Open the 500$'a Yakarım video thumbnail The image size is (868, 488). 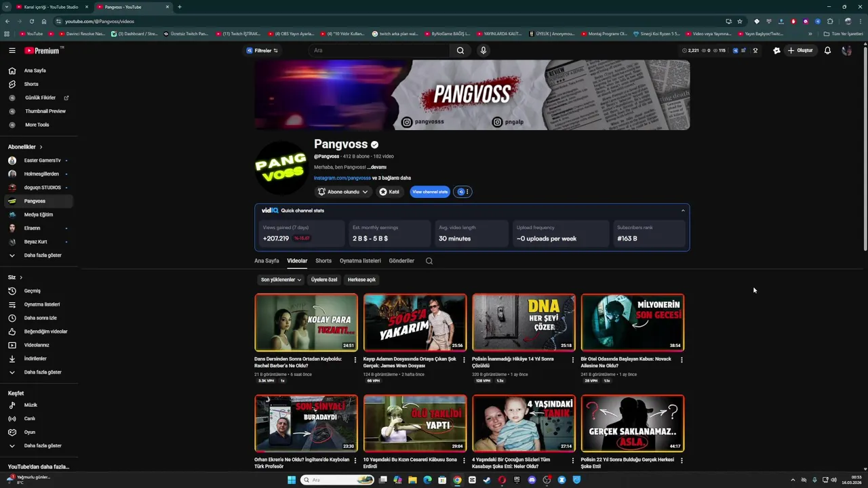click(415, 323)
